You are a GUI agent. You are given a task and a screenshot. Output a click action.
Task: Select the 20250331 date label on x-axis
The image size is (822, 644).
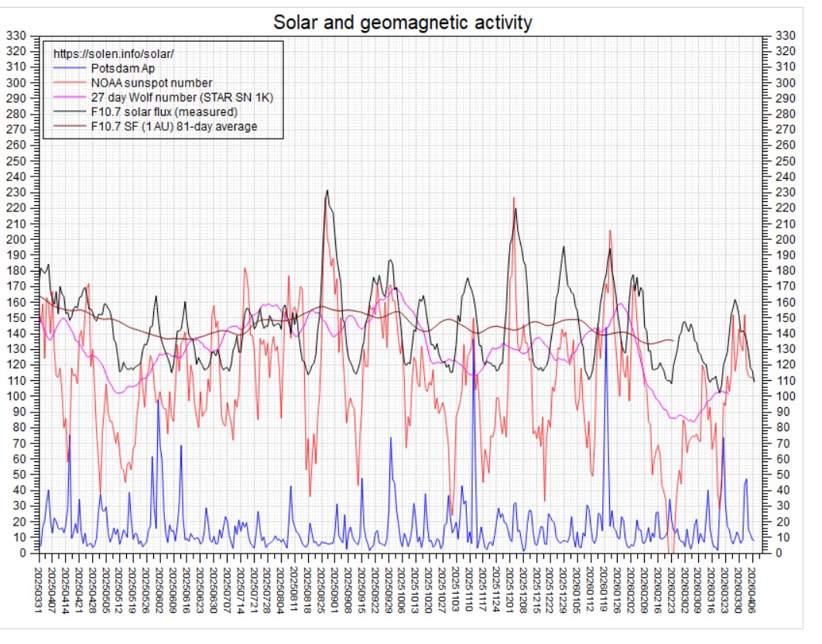click(x=38, y=590)
